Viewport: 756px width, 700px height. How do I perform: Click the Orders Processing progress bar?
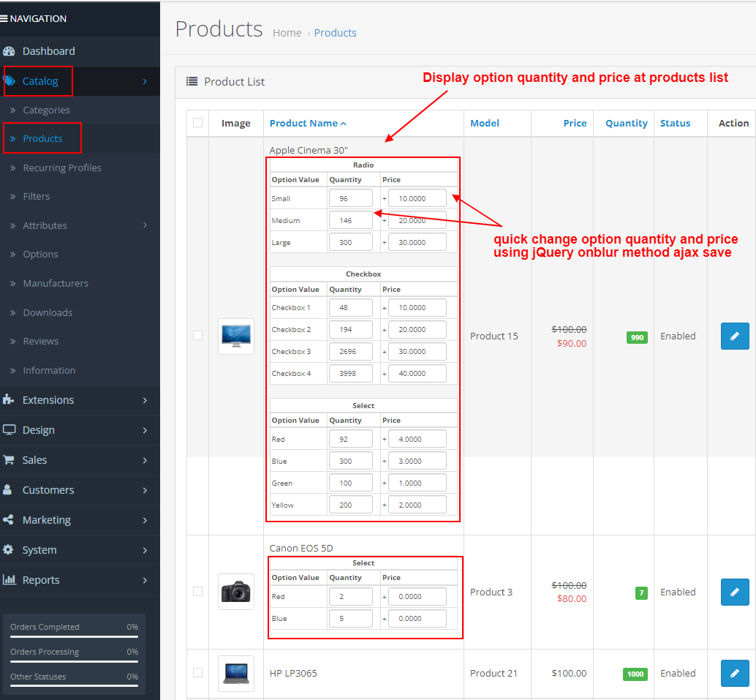pos(75,661)
